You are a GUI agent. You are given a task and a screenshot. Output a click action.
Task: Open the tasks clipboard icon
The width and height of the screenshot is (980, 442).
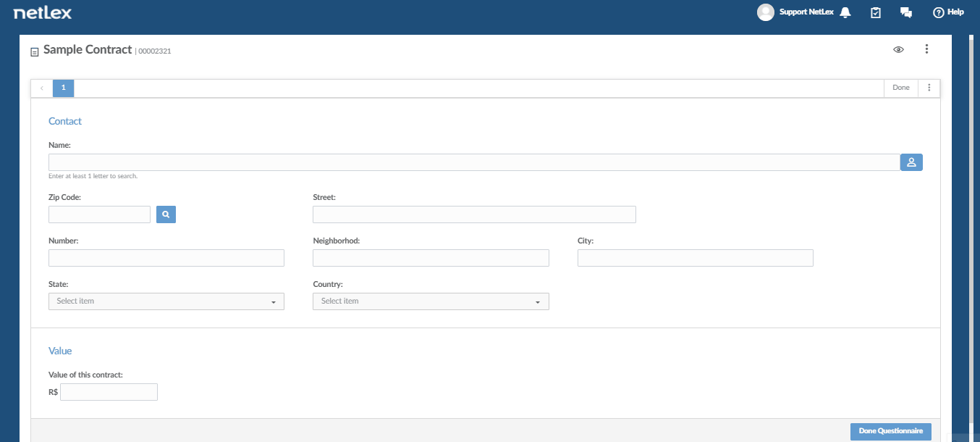pos(876,12)
